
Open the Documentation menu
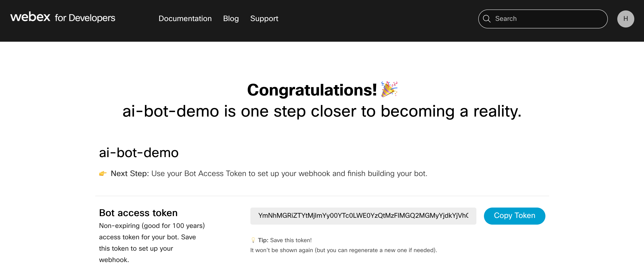185,18
